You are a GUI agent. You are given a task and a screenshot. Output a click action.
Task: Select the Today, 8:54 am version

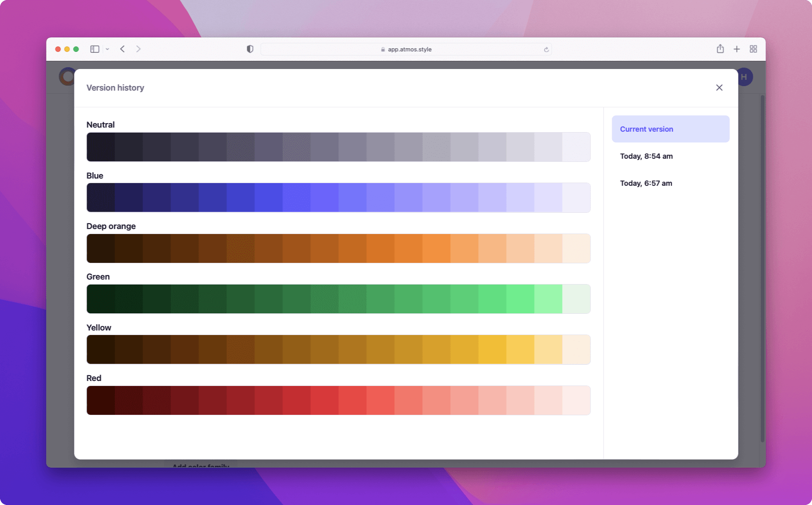point(646,156)
